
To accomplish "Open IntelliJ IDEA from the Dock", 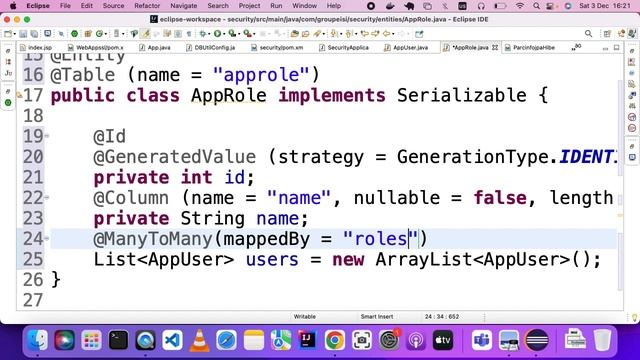I will [x=307, y=340].
